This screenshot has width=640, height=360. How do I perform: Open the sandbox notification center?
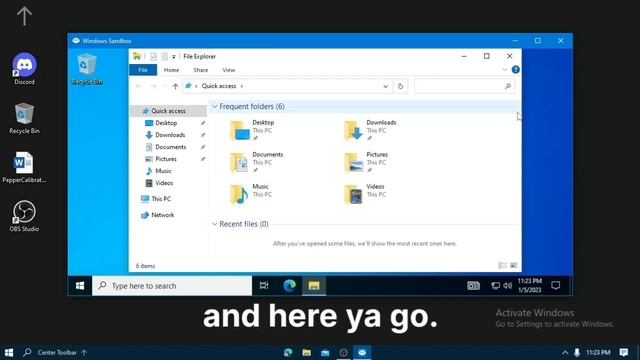point(556,286)
